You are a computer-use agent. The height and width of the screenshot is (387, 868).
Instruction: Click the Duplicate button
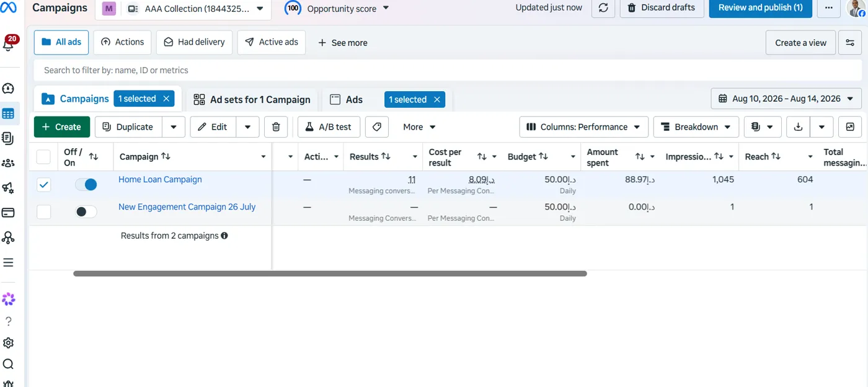128,127
